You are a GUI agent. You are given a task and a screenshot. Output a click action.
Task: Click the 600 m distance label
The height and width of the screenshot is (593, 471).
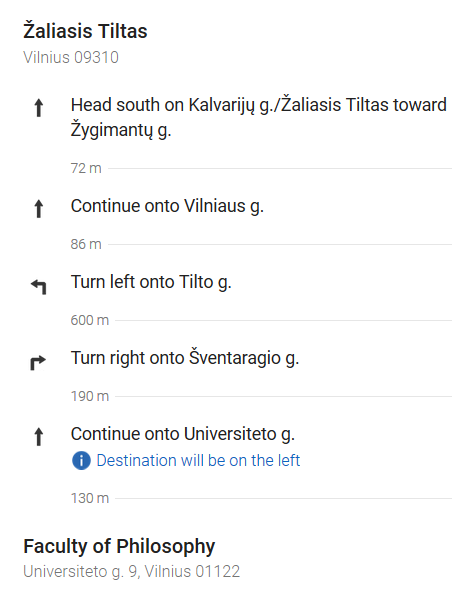(90, 320)
